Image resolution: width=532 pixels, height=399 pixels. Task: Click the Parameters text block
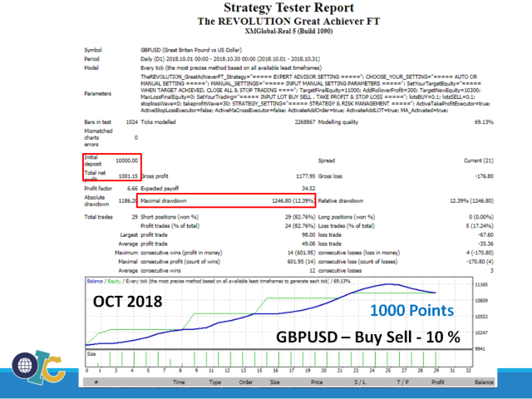pyautogui.click(x=316, y=94)
